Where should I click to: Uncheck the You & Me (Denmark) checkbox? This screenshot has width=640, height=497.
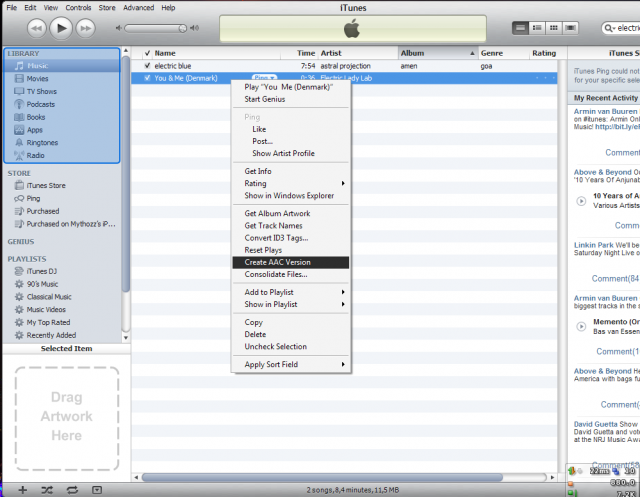coord(147,78)
